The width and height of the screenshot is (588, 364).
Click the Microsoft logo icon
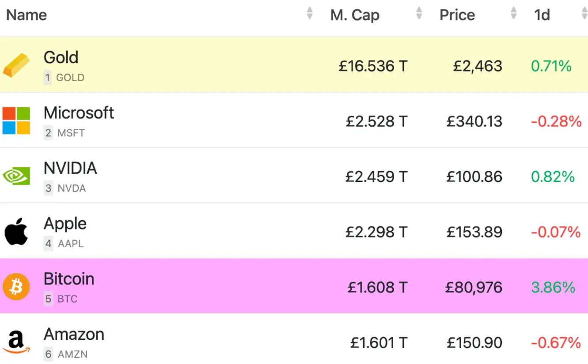click(x=16, y=120)
